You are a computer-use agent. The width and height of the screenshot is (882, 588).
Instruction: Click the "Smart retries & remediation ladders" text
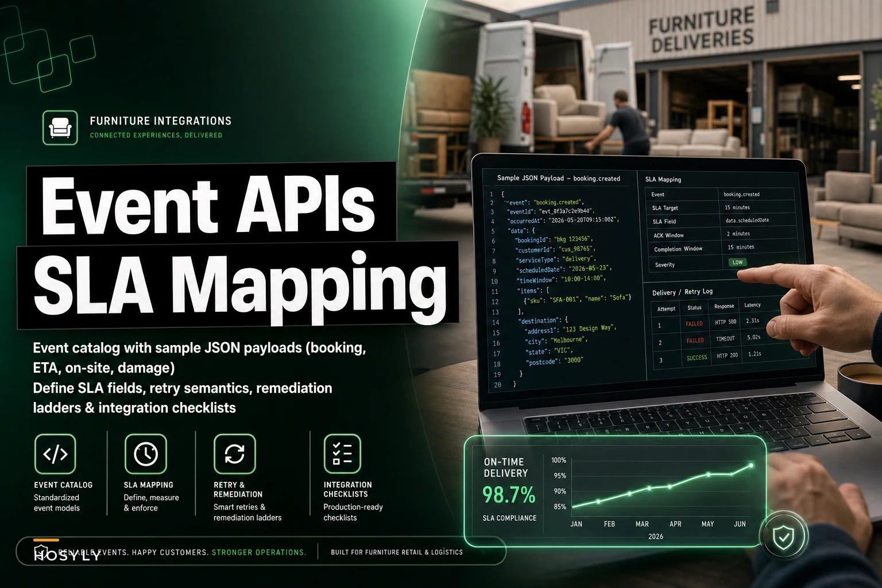tap(247, 512)
